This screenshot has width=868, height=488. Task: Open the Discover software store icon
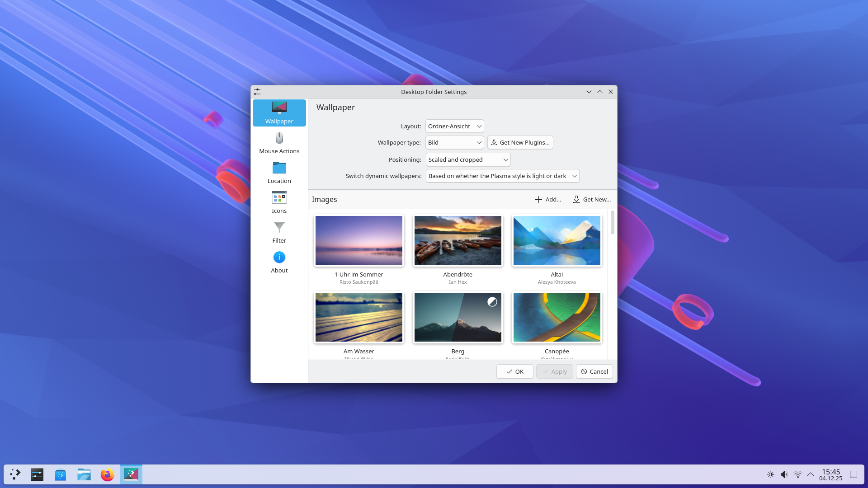click(60, 474)
